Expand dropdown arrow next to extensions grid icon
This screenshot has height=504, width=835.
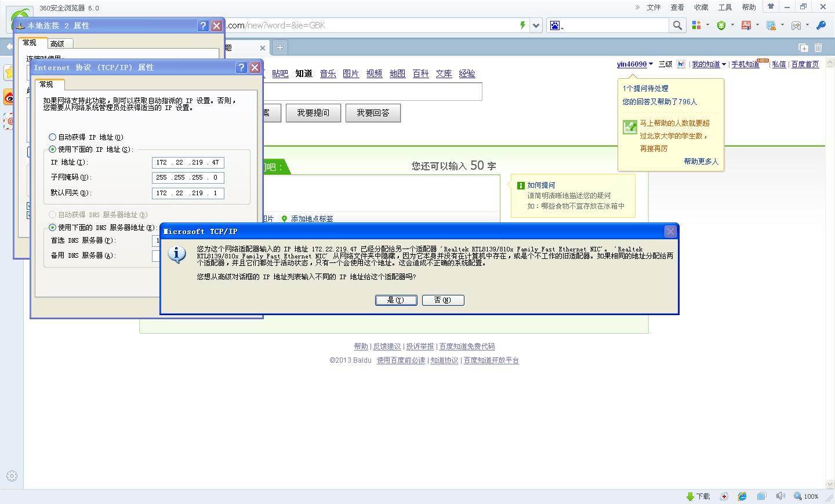[707, 25]
